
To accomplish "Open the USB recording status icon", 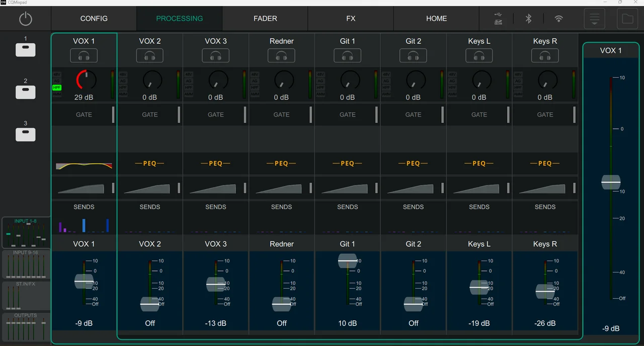I will (x=498, y=19).
